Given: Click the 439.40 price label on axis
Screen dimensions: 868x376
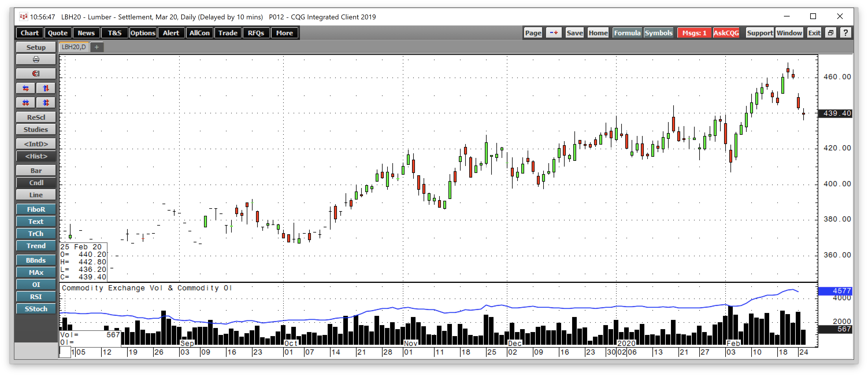Looking at the screenshot, I should pyautogui.click(x=837, y=113).
